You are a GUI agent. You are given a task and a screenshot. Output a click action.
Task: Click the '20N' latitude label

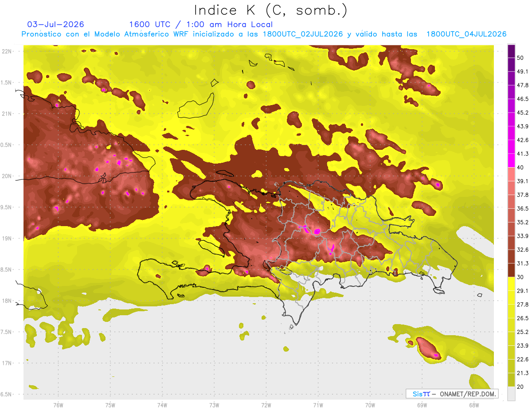7,176
